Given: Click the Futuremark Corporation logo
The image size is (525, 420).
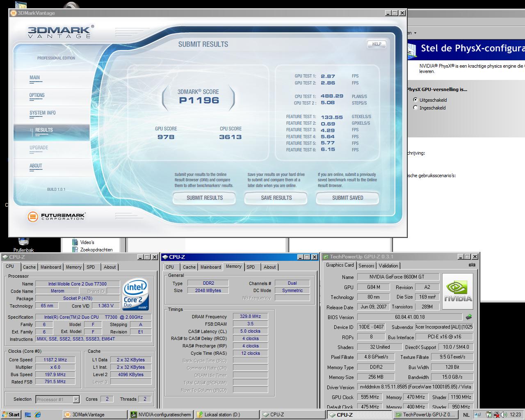Looking at the screenshot, I should (56, 217).
